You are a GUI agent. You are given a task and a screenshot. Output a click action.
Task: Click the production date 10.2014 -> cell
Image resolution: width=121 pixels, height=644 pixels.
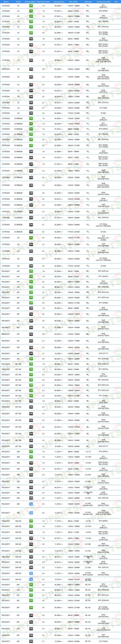(58, 580)
